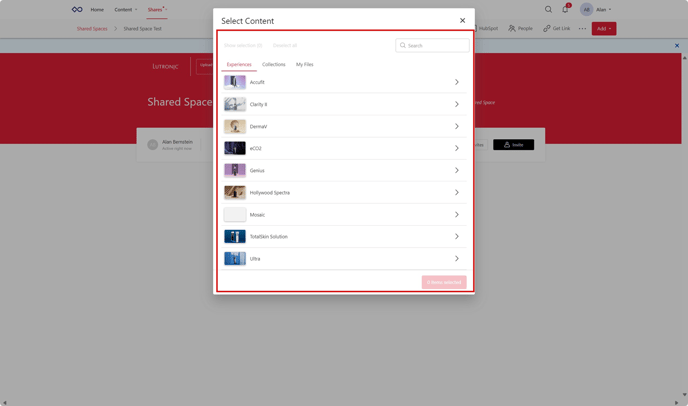This screenshot has width=688, height=406.
Task: Click the Get Link chain icon
Action: tap(547, 28)
